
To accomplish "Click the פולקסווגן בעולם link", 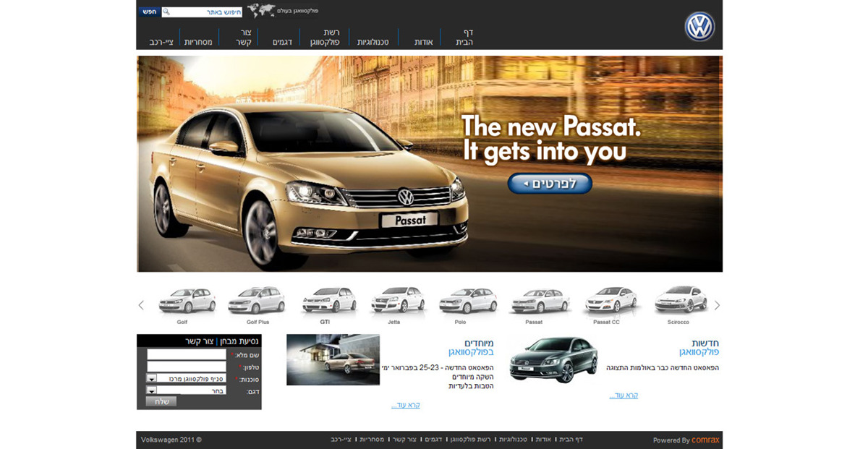I will (298, 11).
